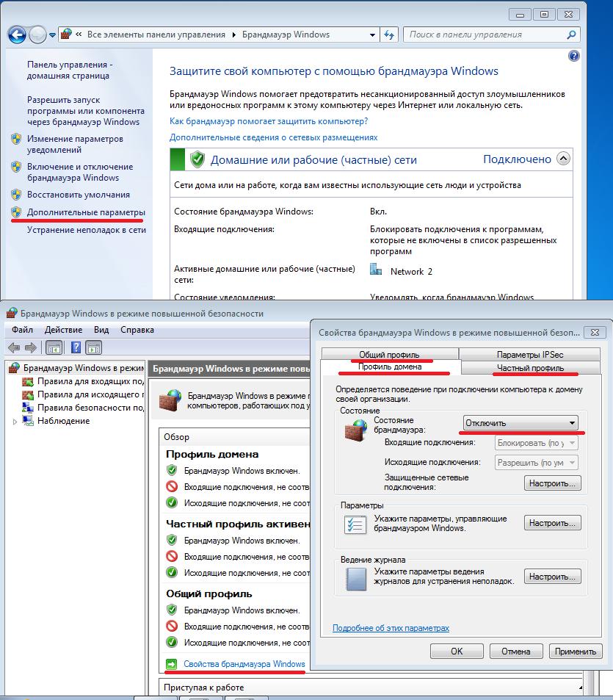Click the help question-mark toolbar icon
Screen dimensions: 613x700
click(76, 347)
